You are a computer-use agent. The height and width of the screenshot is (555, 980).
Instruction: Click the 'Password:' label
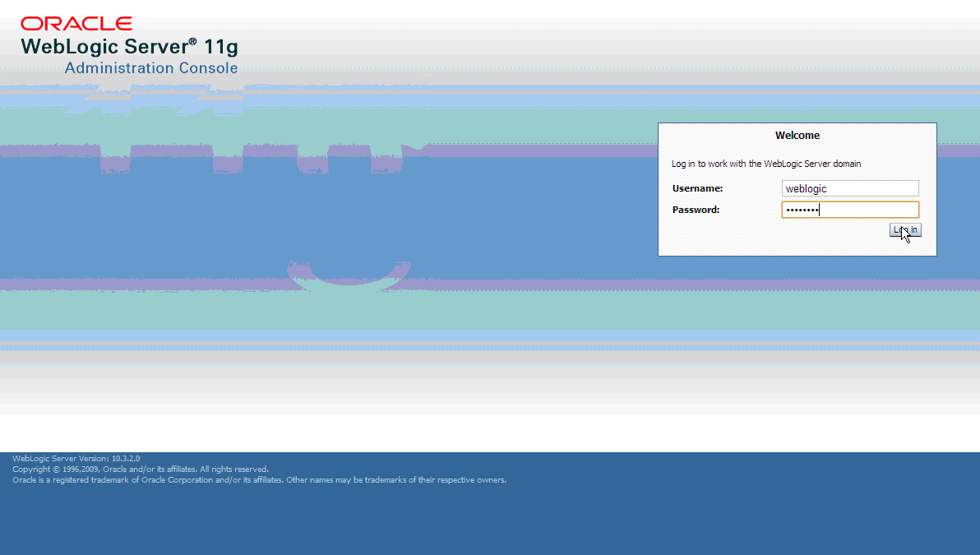point(696,210)
